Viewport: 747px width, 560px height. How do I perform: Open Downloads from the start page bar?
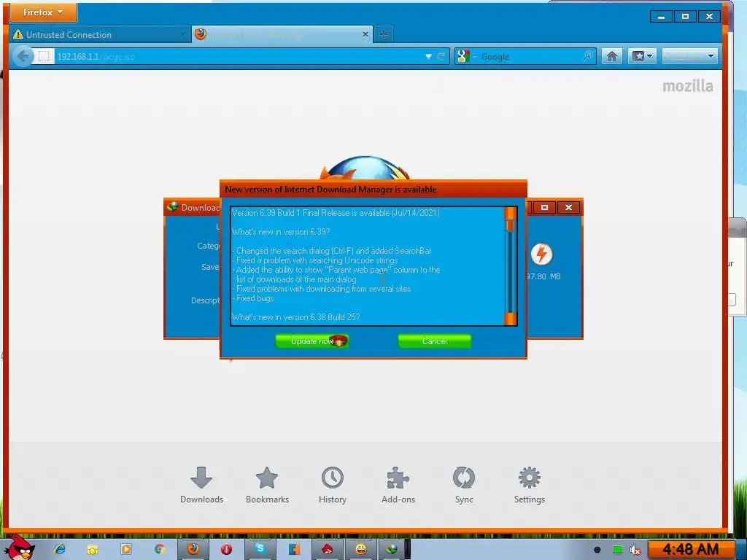201,485
